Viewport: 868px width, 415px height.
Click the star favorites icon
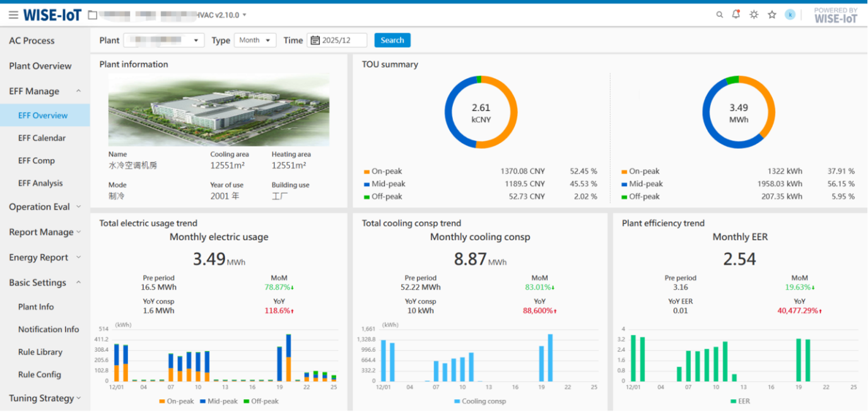[771, 15]
